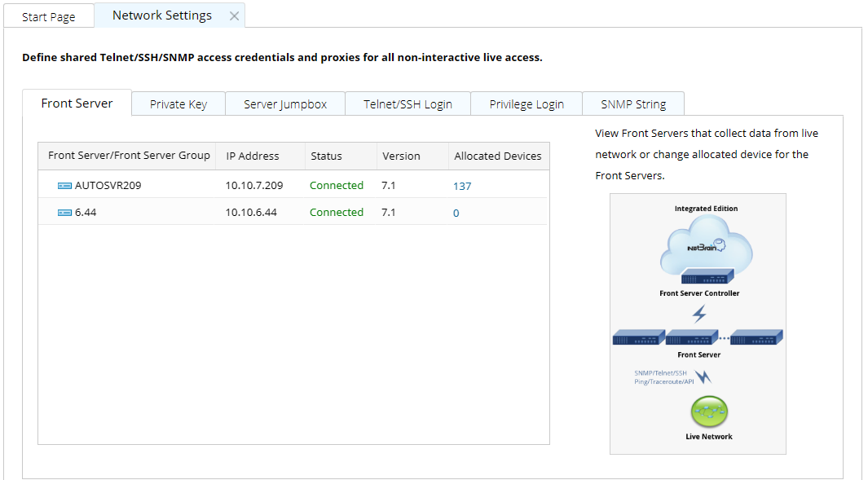The height and width of the screenshot is (480, 868).
Task: Select the SNMP String tab
Action: (x=633, y=104)
